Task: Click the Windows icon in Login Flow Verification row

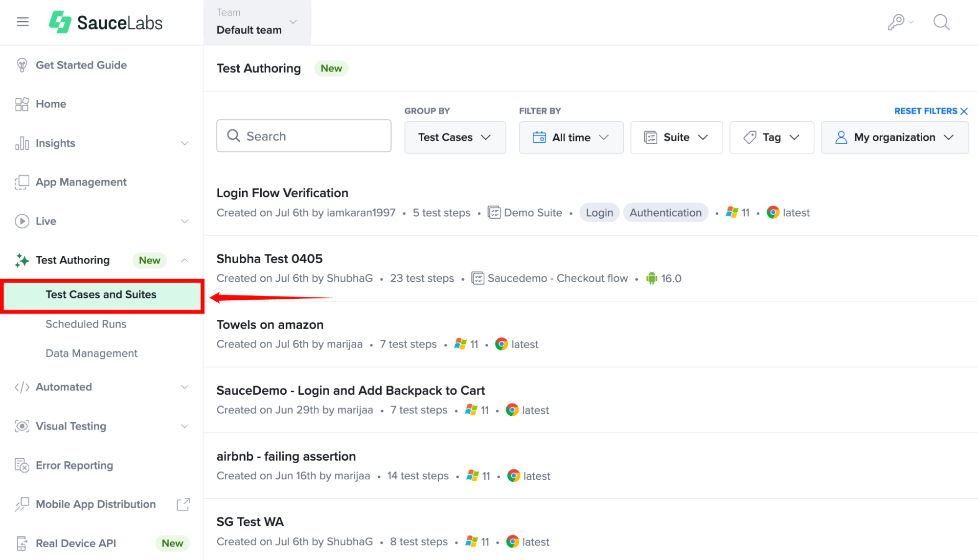Action: pos(732,213)
